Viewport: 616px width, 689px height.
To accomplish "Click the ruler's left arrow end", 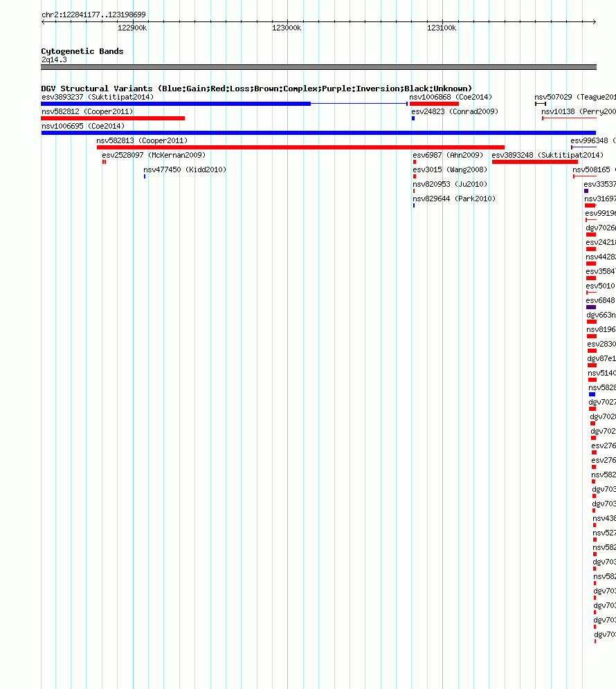I will [43, 21].
